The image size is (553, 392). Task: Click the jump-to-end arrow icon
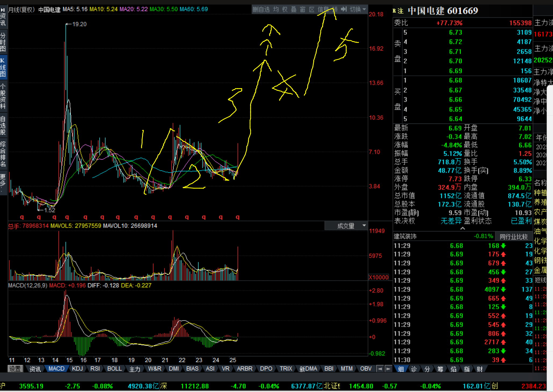pyautogui.click(x=344, y=9)
